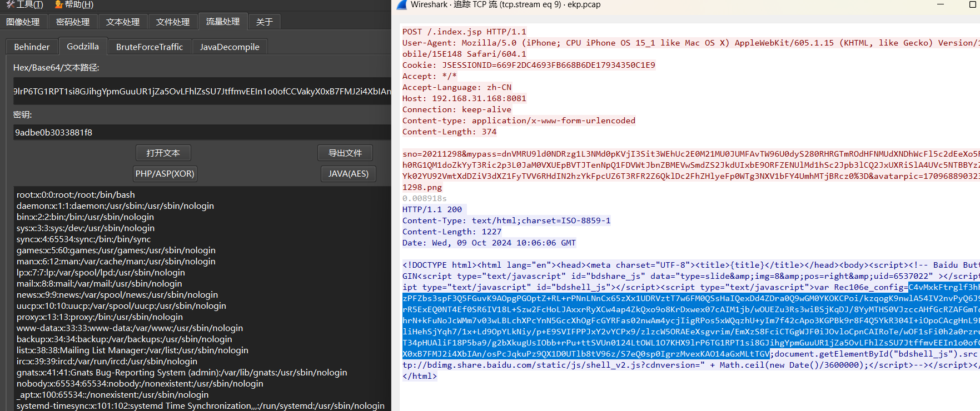Click the Content-type urlencoded header in Wireshark
This screenshot has height=411, width=980.
[x=519, y=121]
